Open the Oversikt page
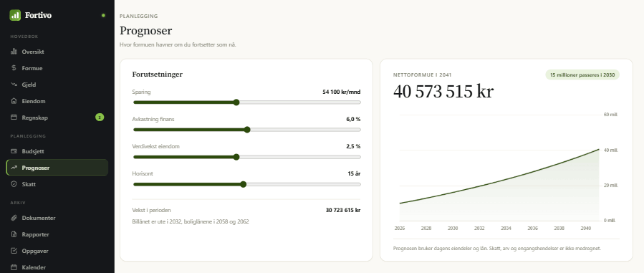The width and height of the screenshot is (644, 273). (x=57, y=52)
